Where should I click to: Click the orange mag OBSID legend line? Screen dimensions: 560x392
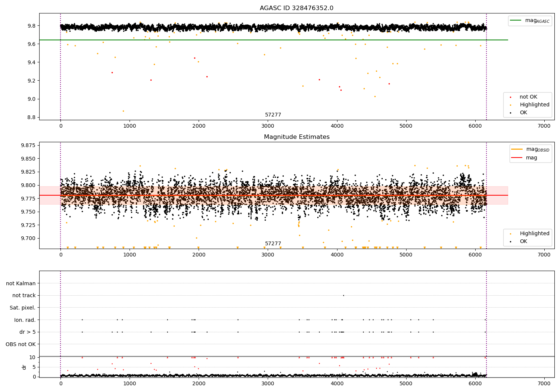pos(517,149)
